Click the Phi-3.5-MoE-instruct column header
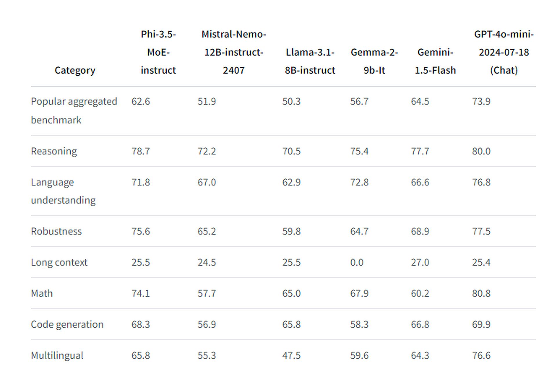The width and height of the screenshot is (557, 392). 158,52
